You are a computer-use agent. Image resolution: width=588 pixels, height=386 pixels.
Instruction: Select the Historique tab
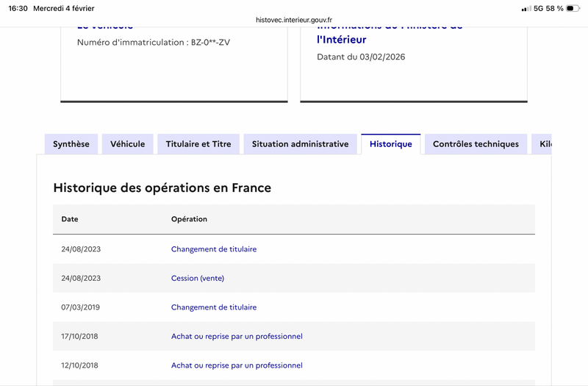(x=390, y=144)
